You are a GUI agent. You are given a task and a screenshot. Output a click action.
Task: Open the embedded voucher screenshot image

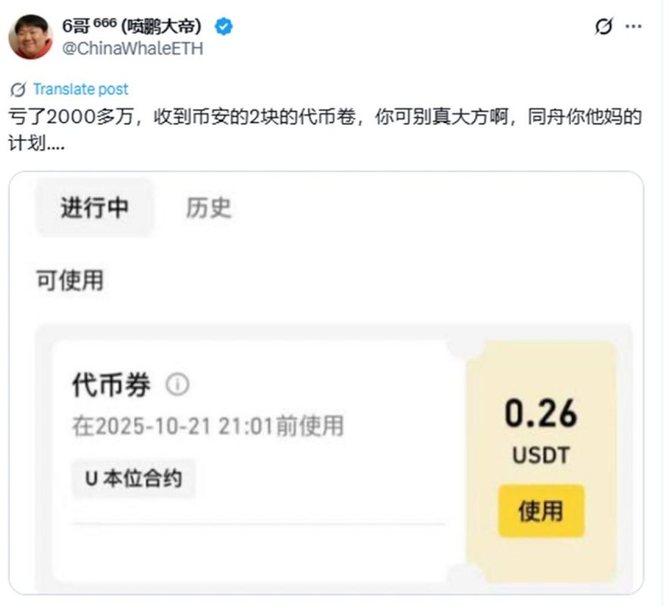coord(326,382)
